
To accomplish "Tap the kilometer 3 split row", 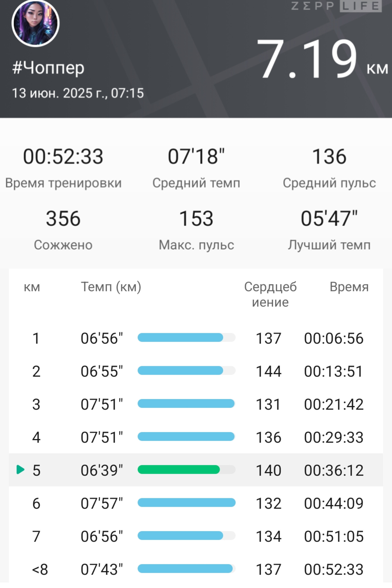I will click(x=196, y=404).
